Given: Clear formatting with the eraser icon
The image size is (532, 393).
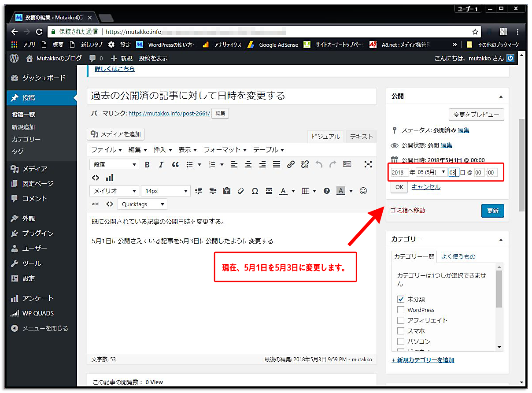Looking at the screenshot, I should (x=240, y=190).
